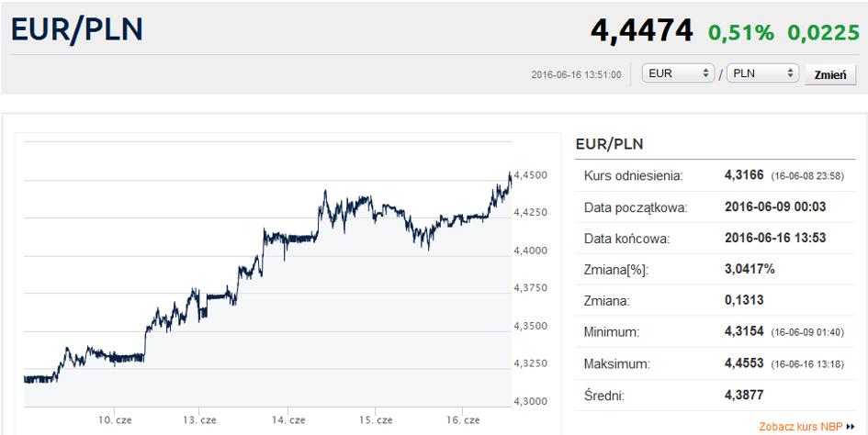Open the PLN quote currency dropdown
Image resolution: width=868 pixels, height=435 pixels.
(761, 73)
